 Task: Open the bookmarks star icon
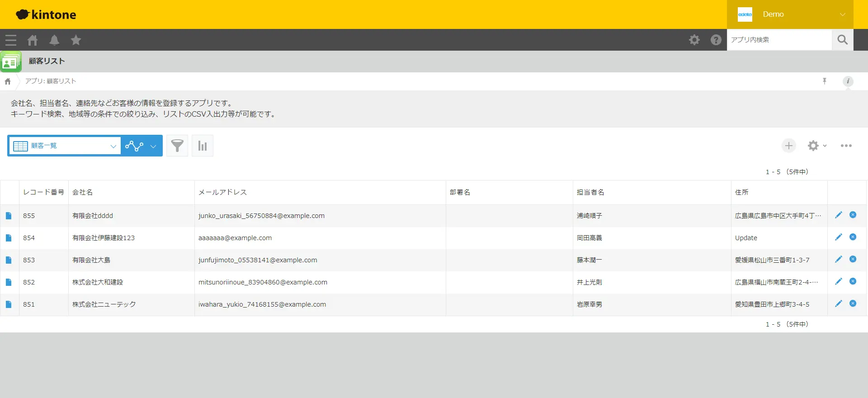[76, 40]
